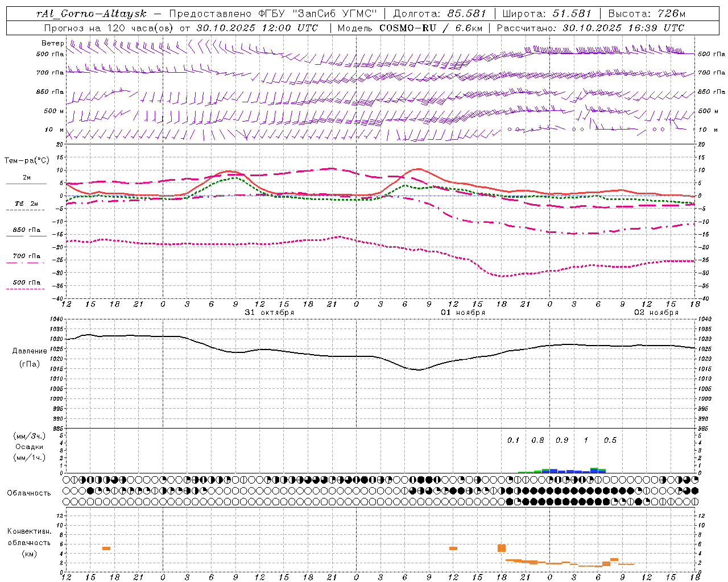Select the Широта: 51.581 header value
This screenshot has height=582, width=728.
[547, 13]
